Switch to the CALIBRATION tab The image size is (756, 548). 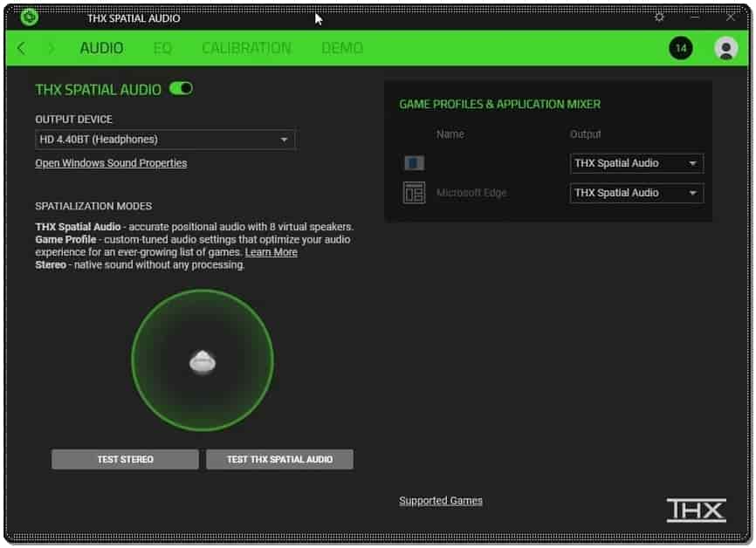[x=246, y=48]
